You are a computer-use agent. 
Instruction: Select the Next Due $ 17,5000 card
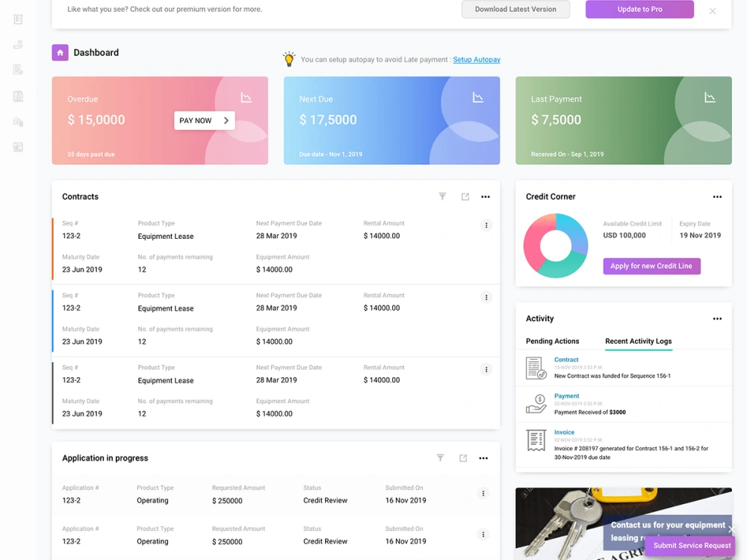391,120
